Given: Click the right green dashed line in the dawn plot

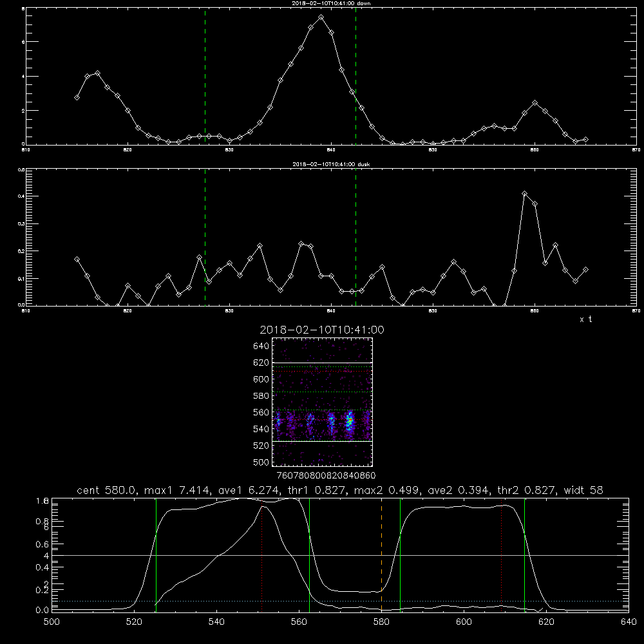Looking at the screenshot, I should 355,77.
